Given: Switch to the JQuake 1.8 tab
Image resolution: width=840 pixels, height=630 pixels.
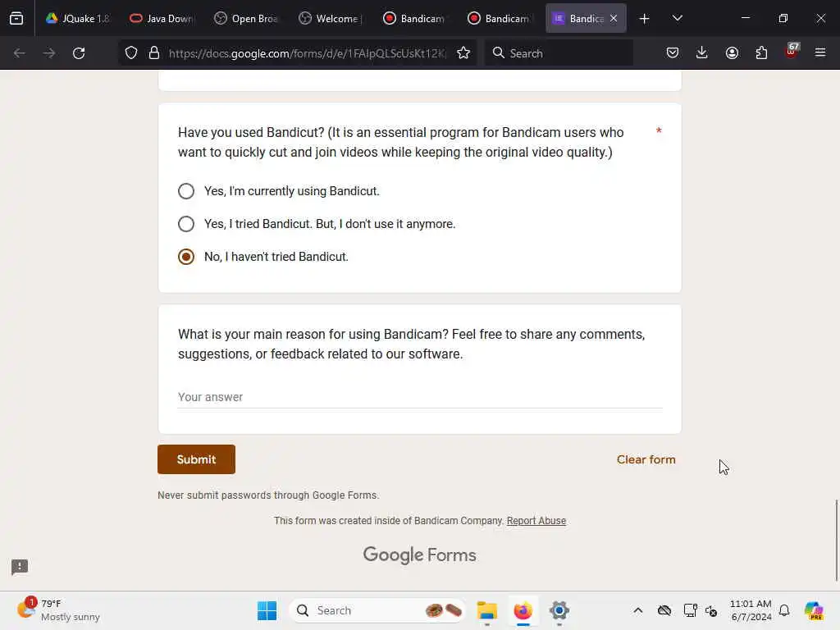Looking at the screenshot, I should click(78, 18).
